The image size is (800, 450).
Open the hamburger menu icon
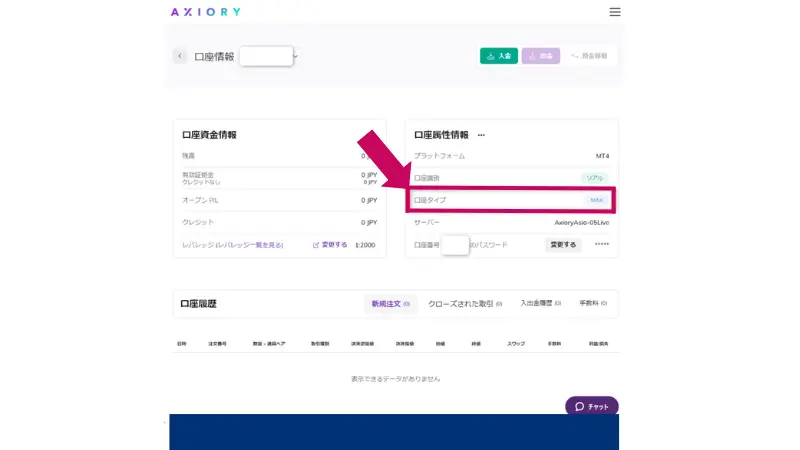pos(615,12)
